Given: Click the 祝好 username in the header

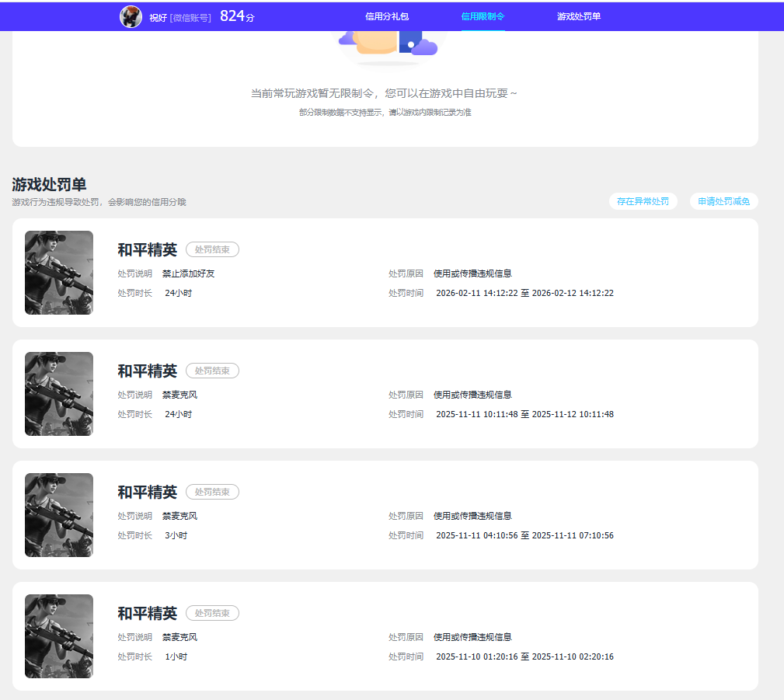Looking at the screenshot, I should click(158, 18).
